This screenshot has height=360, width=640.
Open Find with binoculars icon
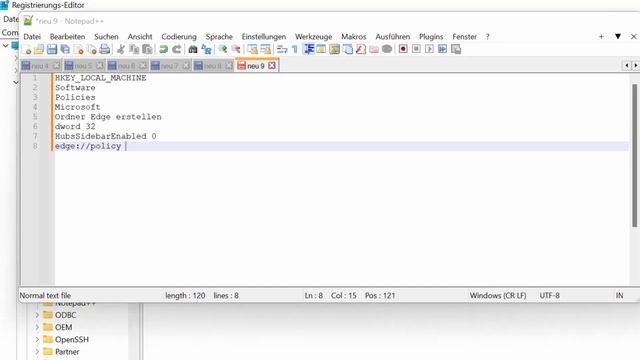pos(193,50)
